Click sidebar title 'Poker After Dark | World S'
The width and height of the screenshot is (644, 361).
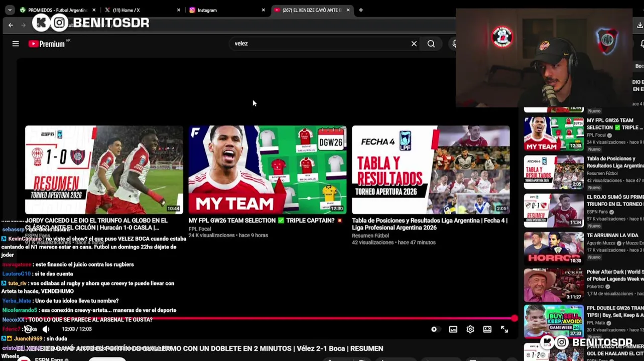pos(615,275)
